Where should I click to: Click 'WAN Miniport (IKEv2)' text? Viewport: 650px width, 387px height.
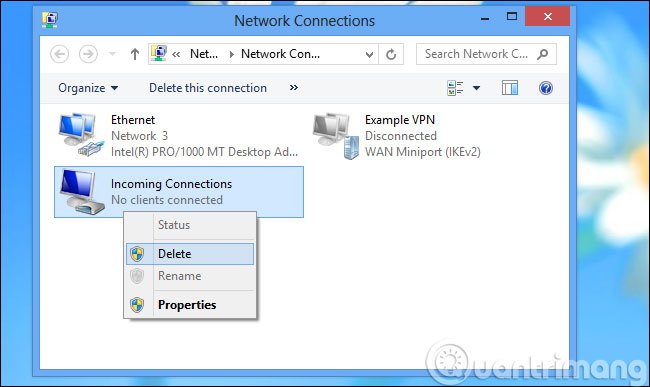click(422, 152)
